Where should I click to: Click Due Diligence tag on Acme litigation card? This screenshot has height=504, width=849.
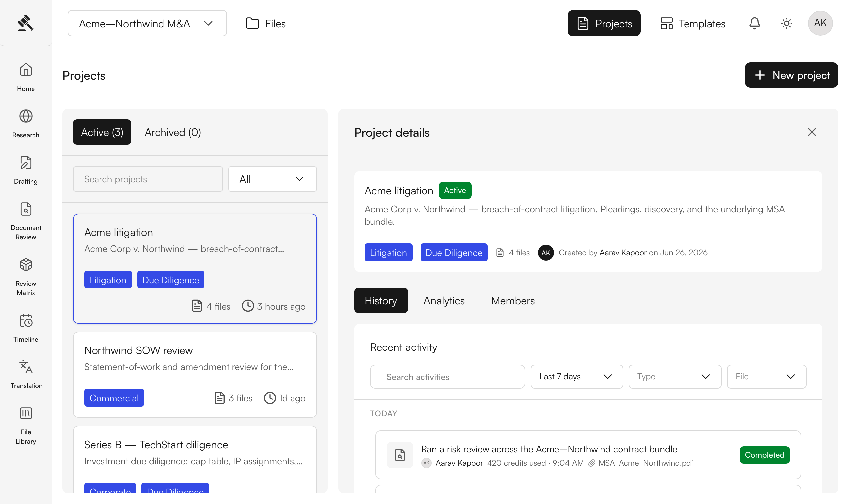(x=170, y=280)
